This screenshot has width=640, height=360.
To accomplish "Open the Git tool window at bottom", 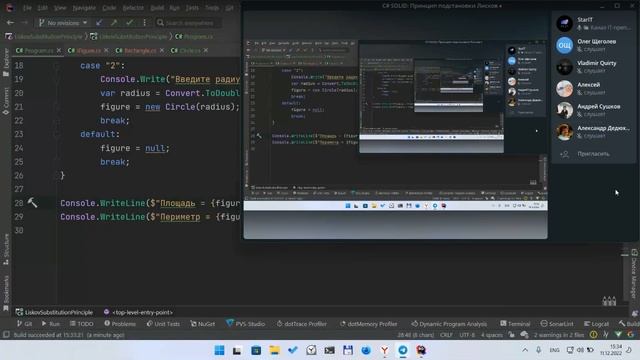I will click(24, 324).
